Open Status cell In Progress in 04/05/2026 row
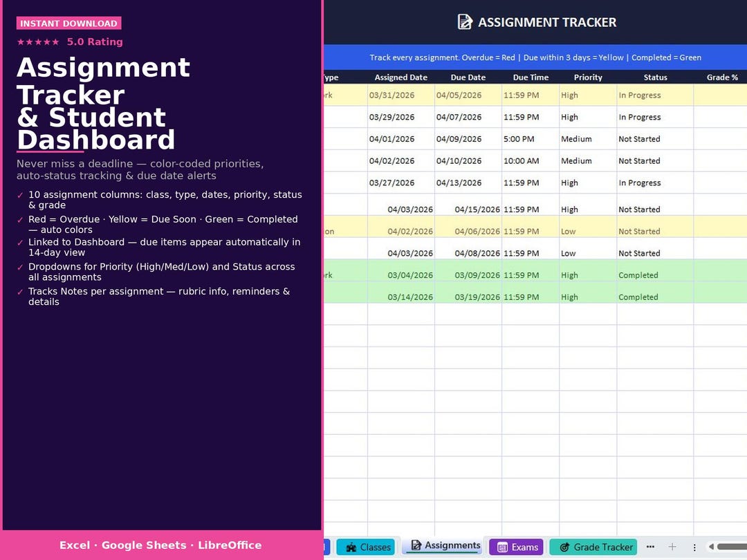Image resolution: width=747 pixels, height=560 pixels. (x=656, y=95)
